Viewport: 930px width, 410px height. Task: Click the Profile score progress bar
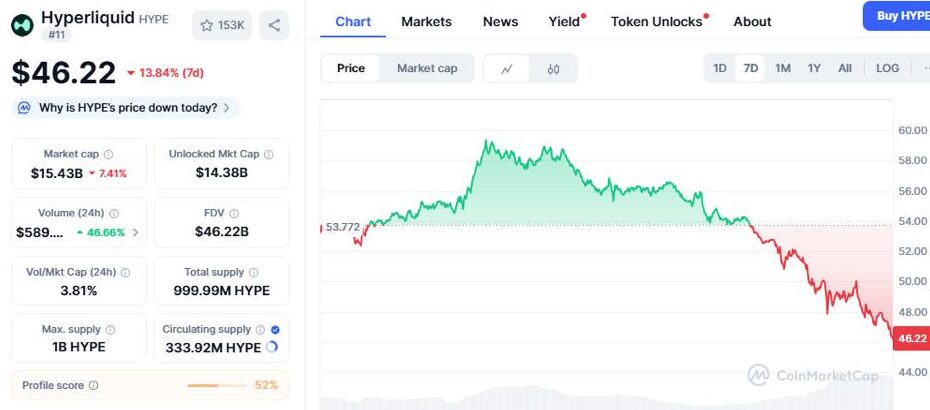point(216,385)
